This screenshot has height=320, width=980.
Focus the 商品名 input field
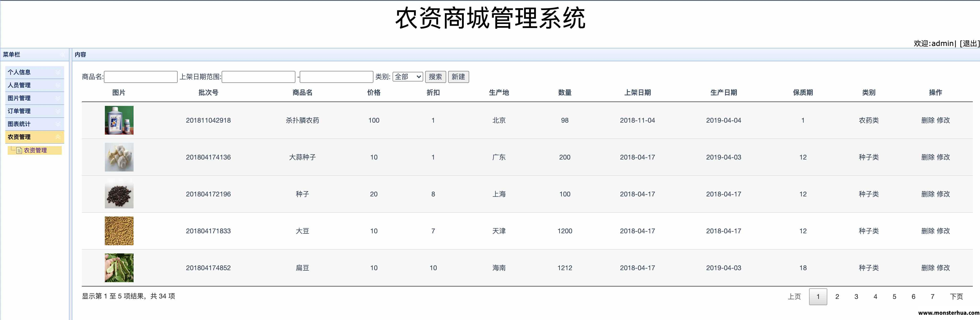[141, 77]
